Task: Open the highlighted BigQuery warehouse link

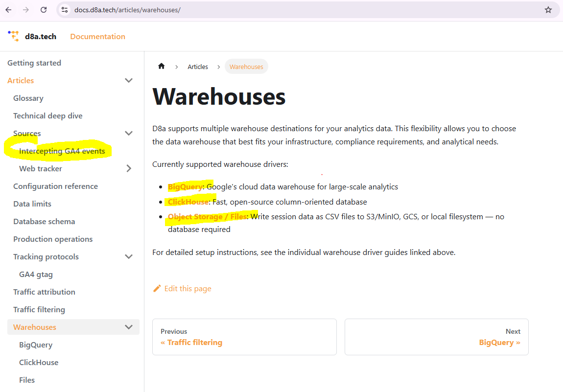Action: point(185,186)
